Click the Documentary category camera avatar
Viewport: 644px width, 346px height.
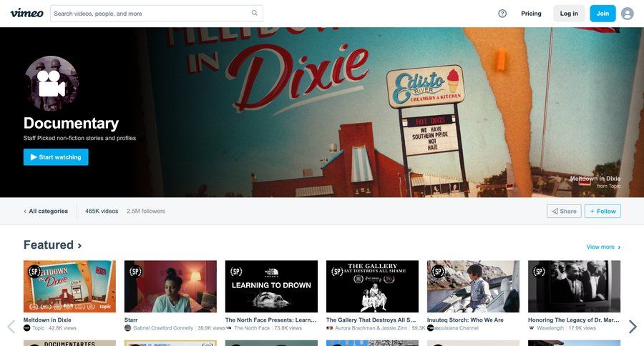click(52, 83)
